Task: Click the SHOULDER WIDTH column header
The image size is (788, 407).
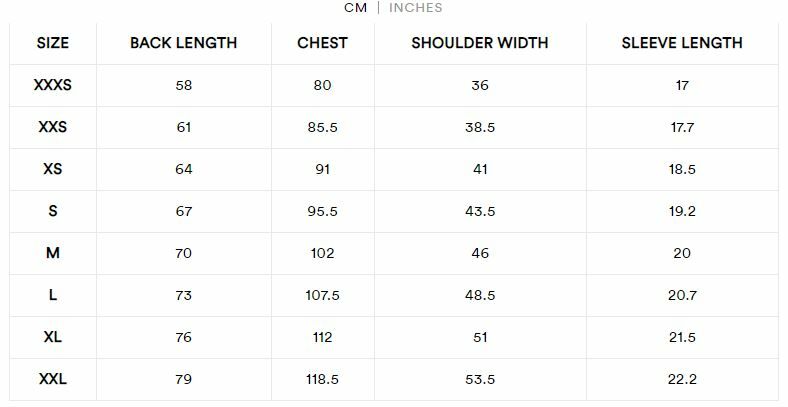Action: click(x=480, y=43)
